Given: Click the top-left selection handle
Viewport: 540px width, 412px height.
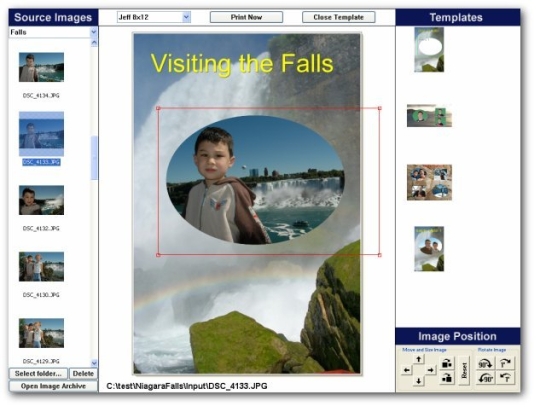Looking at the screenshot, I should click(158, 109).
